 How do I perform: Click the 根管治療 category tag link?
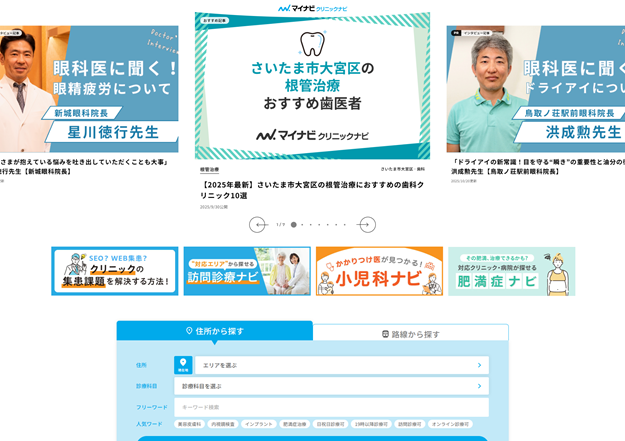(x=209, y=169)
